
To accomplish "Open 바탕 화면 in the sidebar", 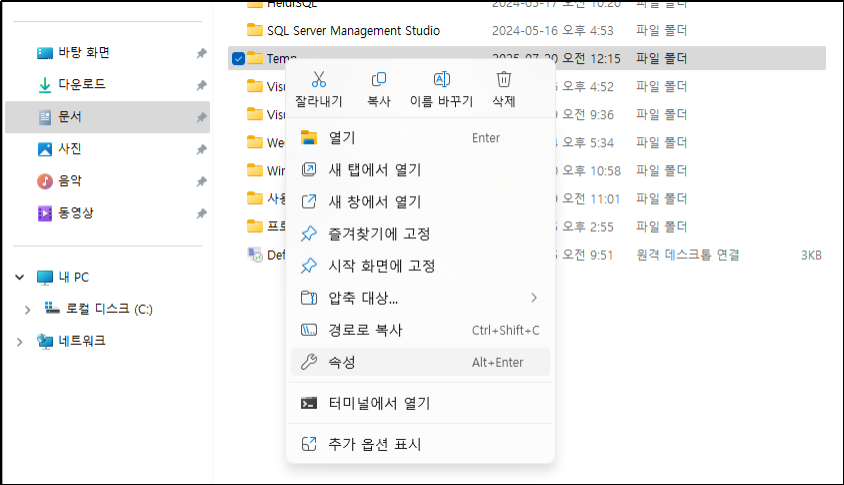I will pos(107,53).
